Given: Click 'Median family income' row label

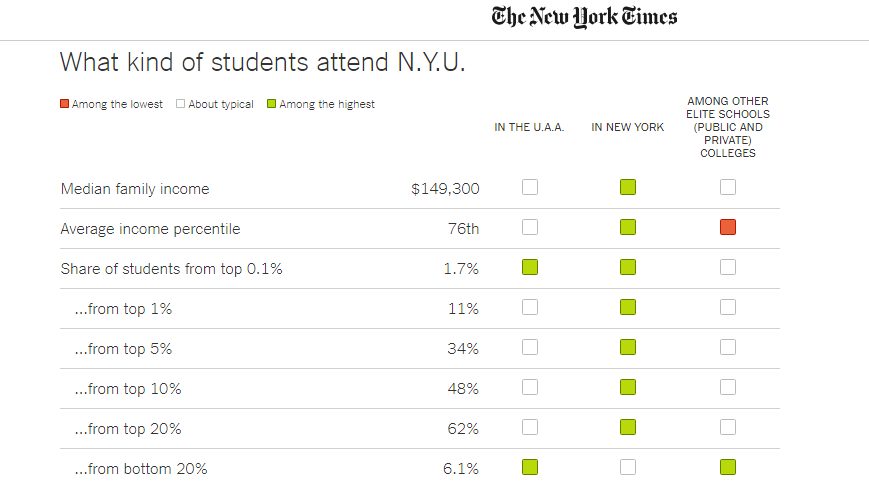Looking at the screenshot, I should point(135,189).
